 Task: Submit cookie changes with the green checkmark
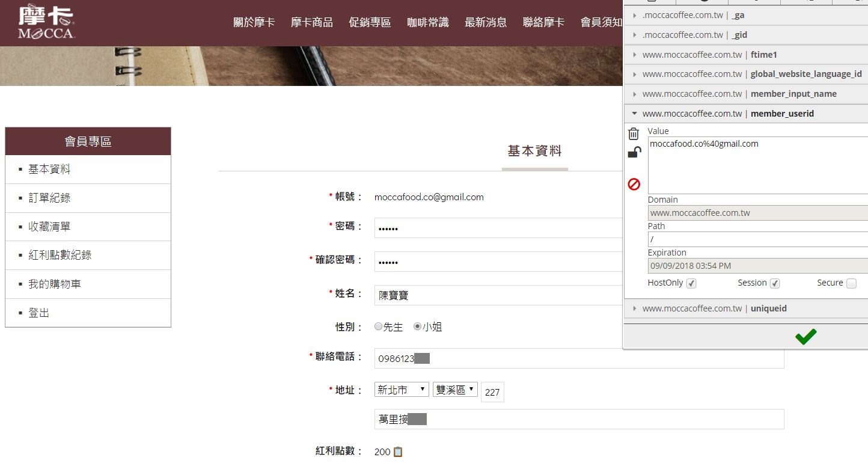805,337
